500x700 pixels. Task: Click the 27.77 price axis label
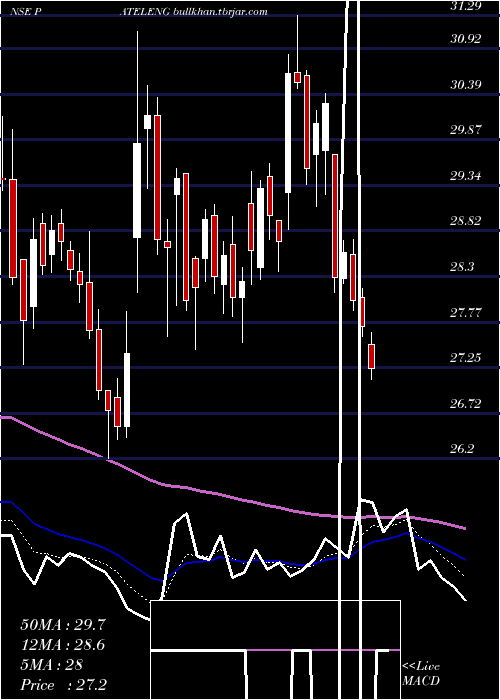coord(466,312)
